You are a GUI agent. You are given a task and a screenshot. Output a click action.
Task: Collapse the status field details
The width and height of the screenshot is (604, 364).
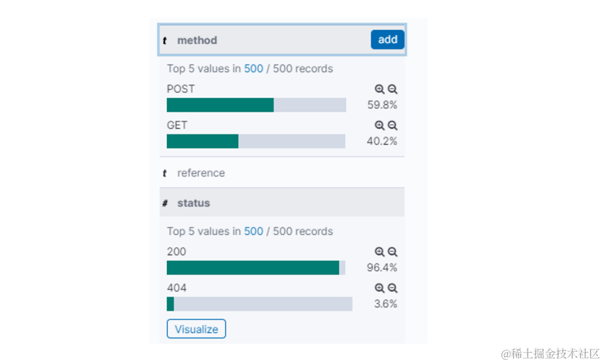pyautogui.click(x=193, y=203)
